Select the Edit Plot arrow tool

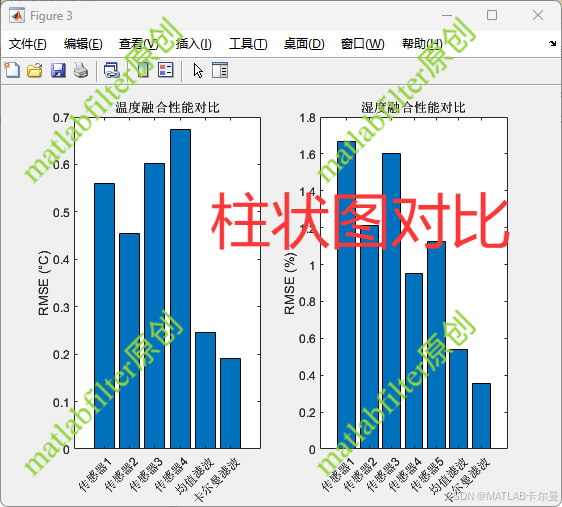tap(198, 71)
